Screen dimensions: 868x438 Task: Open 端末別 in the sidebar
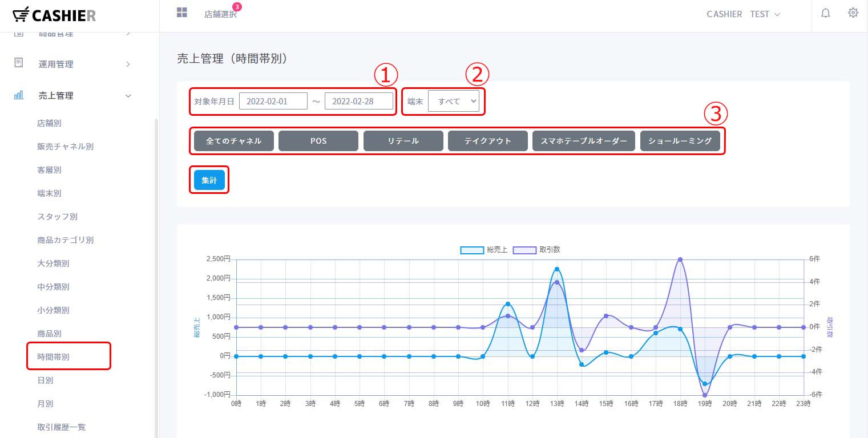point(49,193)
